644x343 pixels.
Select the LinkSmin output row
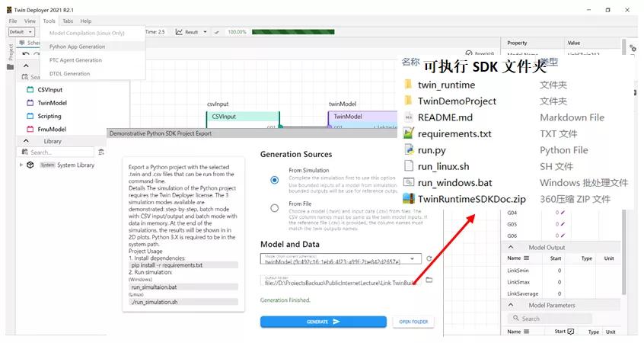(560, 271)
